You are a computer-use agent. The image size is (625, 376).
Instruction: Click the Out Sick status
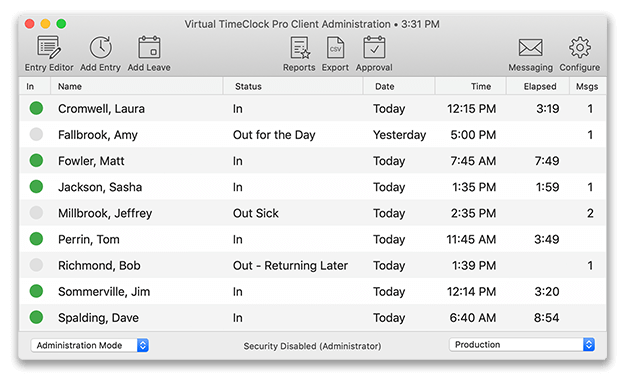(x=256, y=213)
